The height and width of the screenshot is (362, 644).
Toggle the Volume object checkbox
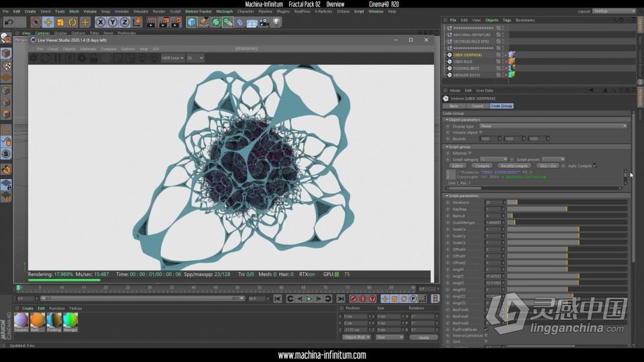tap(482, 133)
